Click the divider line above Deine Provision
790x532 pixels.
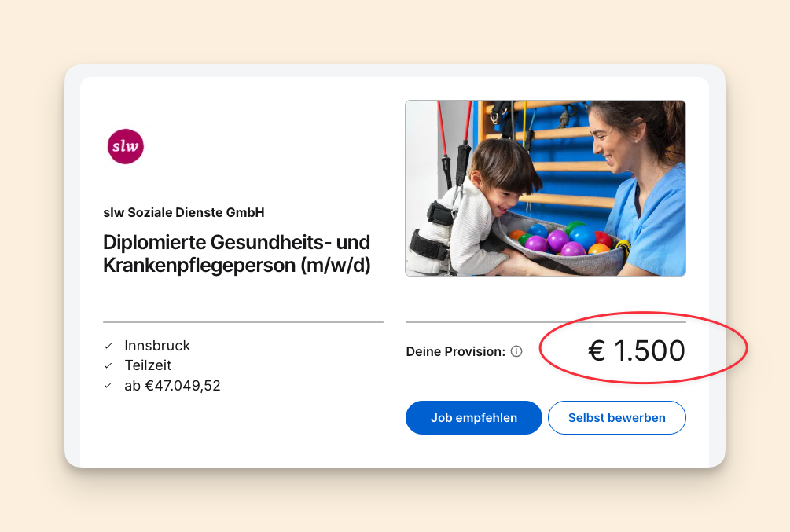[x=546, y=322]
